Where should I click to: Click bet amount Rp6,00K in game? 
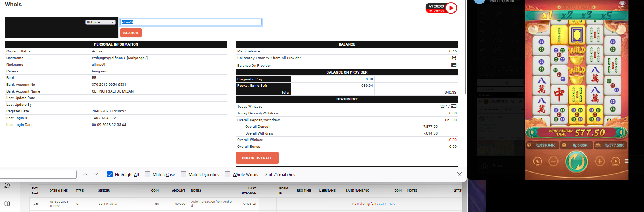click(x=576, y=145)
